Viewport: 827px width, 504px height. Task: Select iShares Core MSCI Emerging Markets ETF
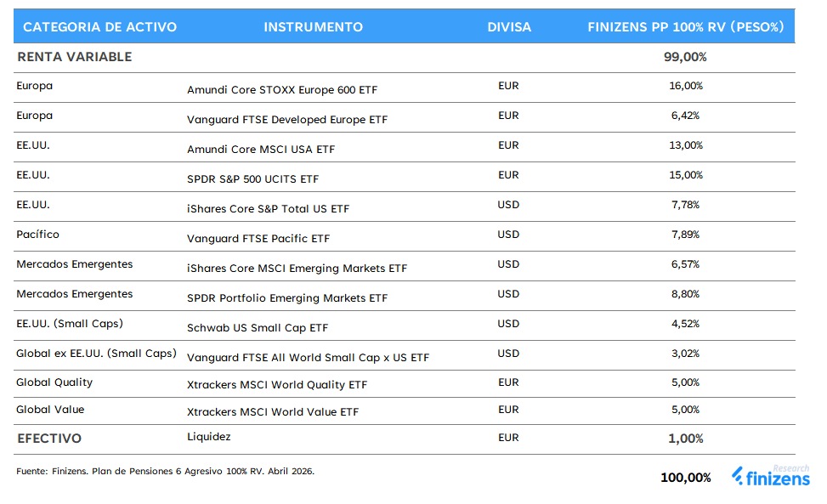(297, 269)
